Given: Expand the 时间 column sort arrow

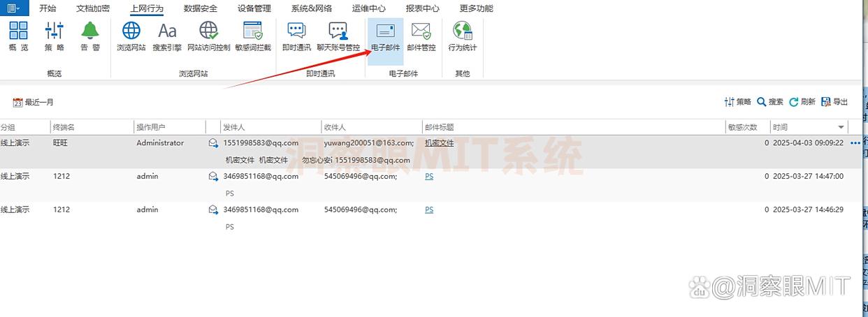Looking at the screenshot, I should point(841,127).
